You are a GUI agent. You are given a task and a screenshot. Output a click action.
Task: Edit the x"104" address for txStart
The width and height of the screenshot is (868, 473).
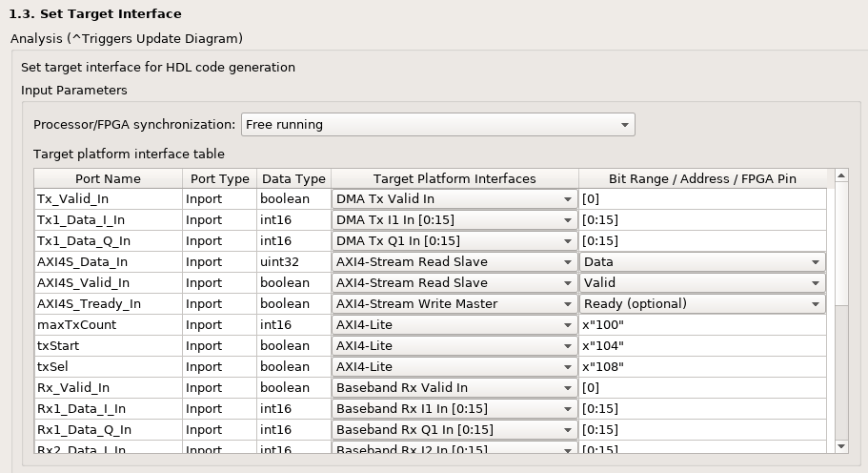(x=702, y=346)
